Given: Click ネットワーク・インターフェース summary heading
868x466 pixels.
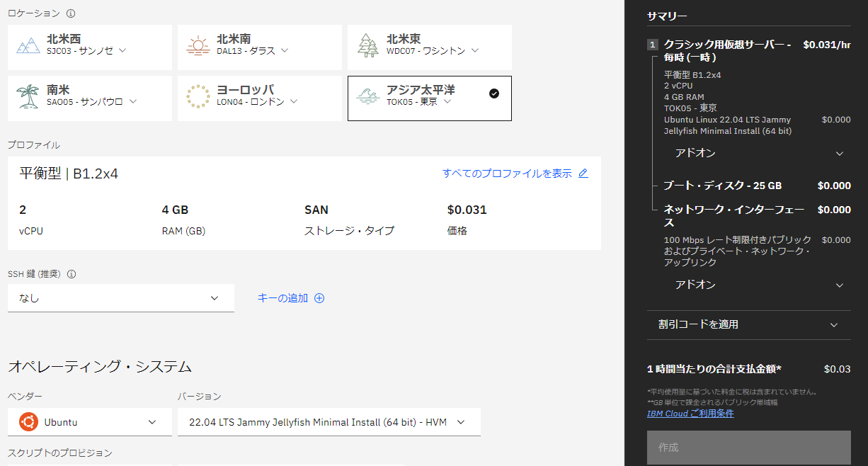Looking at the screenshot, I should click(733, 216).
